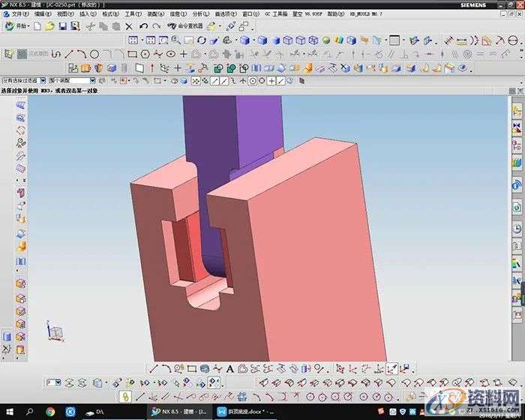This screenshot has height=420, width=525.
Task: Click the Save icon in the toolbar
Action: [x=63, y=26]
